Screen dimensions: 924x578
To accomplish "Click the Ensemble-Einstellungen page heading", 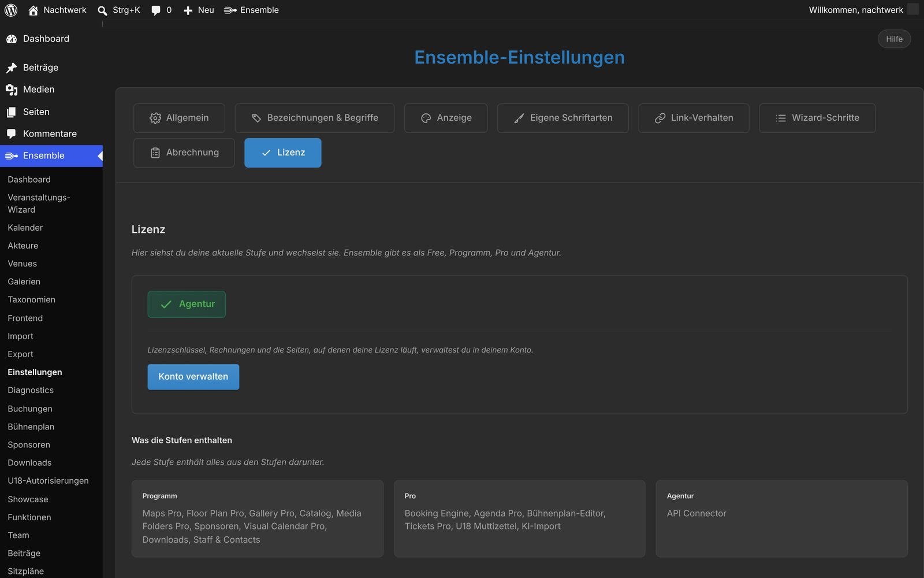I will pyautogui.click(x=519, y=57).
